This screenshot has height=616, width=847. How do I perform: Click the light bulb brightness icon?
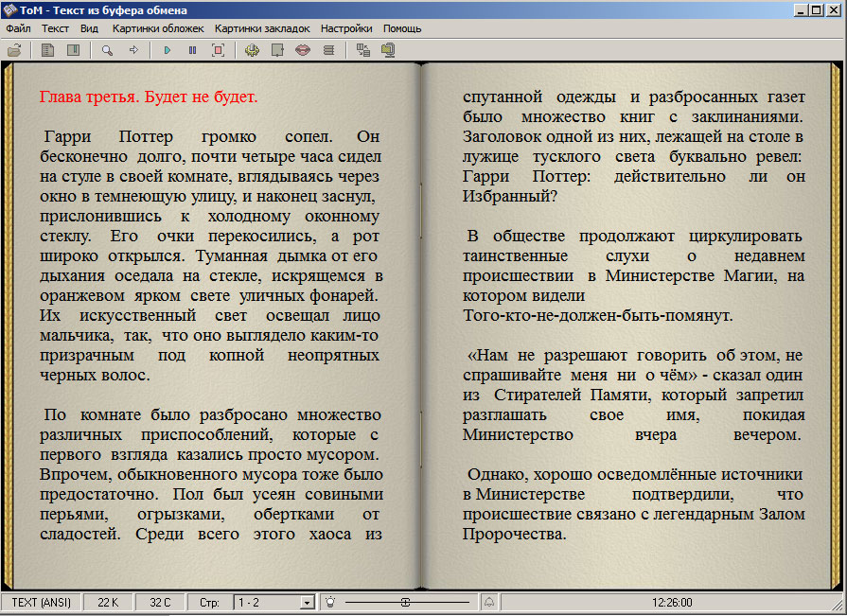(x=330, y=602)
